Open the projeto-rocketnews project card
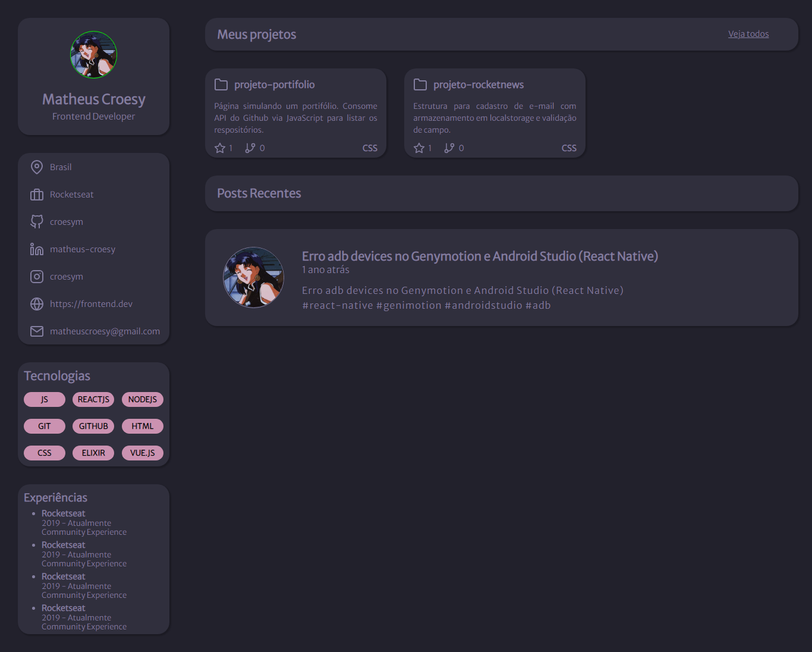812x652 pixels. coord(495,113)
